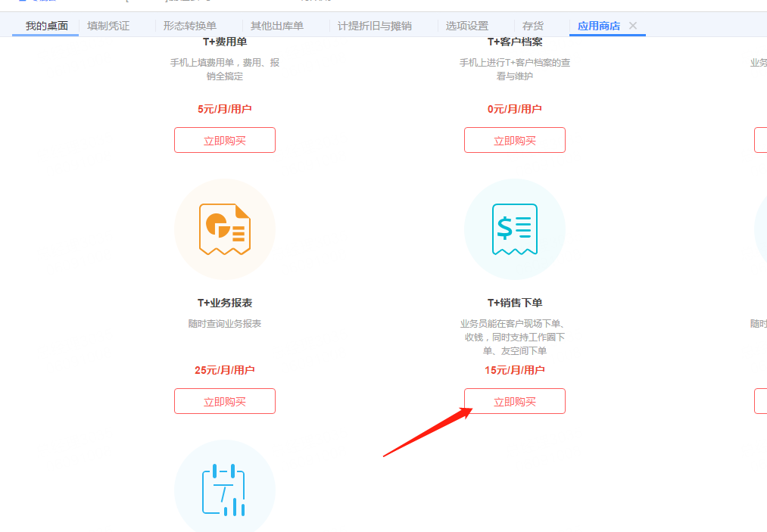Click the T+费用单 title
This screenshot has height=532, width=767.
click(x=225, y=42)
